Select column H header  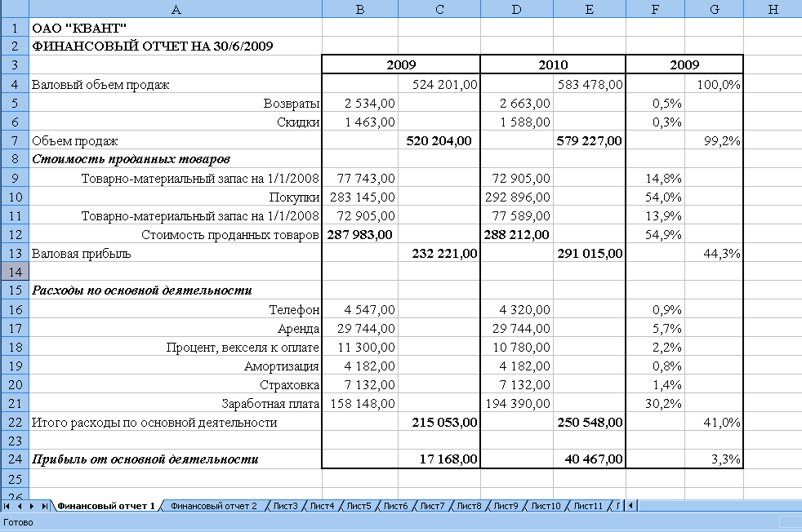click(773, 9)
